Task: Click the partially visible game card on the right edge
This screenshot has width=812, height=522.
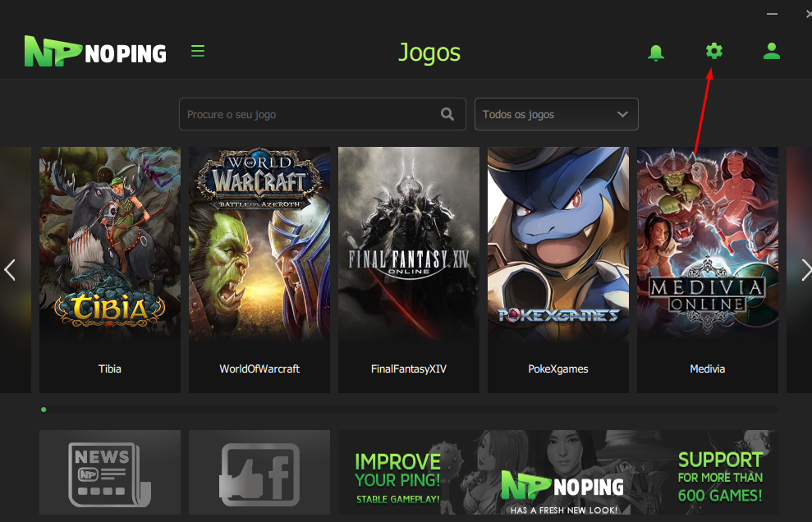Action: point(799,270)
